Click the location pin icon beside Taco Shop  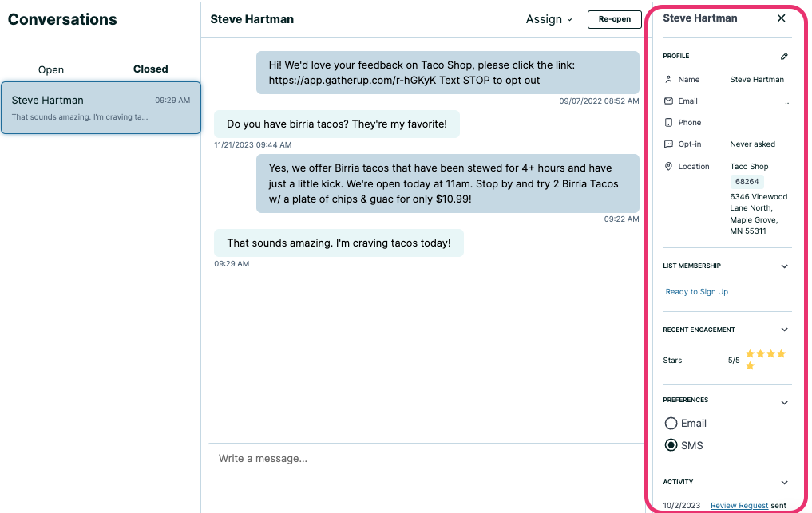click(x=667, y=166)
